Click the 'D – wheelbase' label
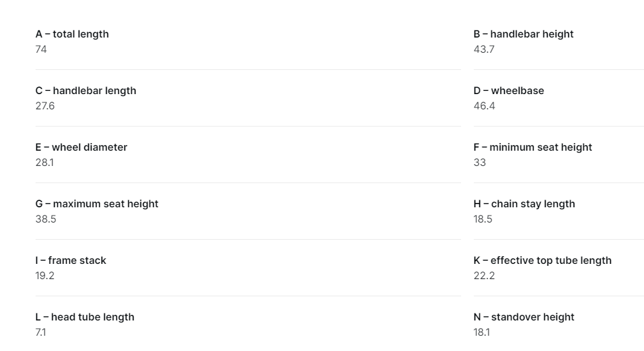The width and height of the screenshot is (644, 351). [x=509, y=91]
